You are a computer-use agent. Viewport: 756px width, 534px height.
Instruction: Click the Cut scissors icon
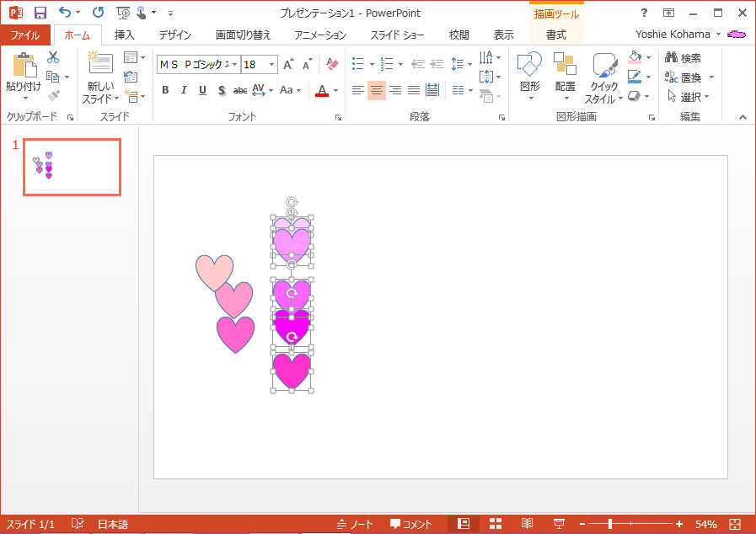[53, 57]
